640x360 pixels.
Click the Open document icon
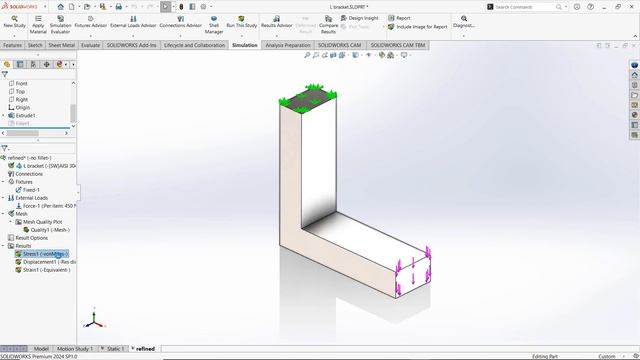[87, 7]
